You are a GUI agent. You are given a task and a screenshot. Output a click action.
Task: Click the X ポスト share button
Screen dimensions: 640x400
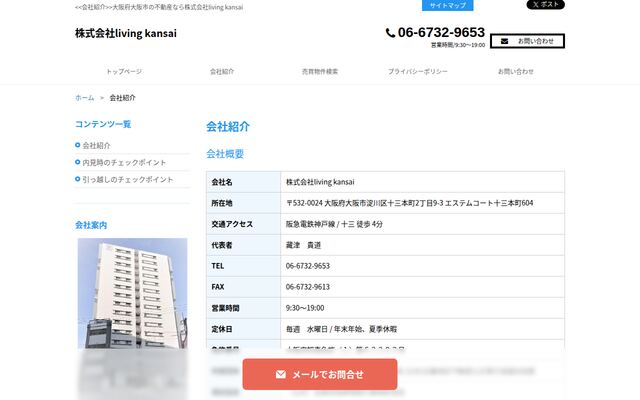[x=546, y=4]
